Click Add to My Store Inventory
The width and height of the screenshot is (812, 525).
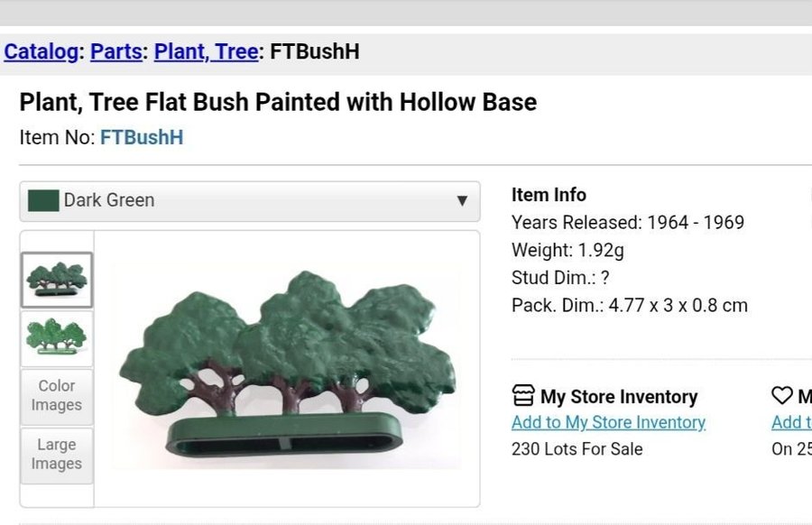(x=608, y=422)
